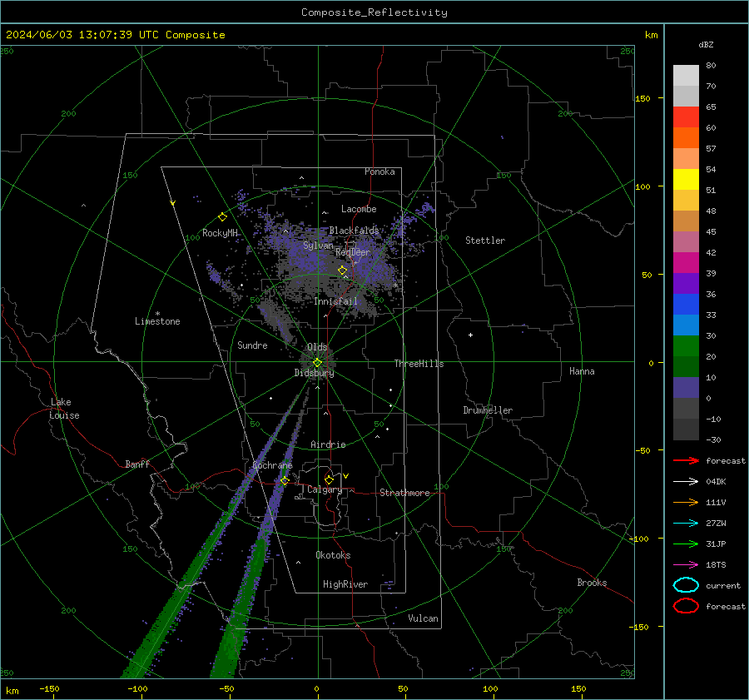Click the Cochrane town label

[272, 465]
